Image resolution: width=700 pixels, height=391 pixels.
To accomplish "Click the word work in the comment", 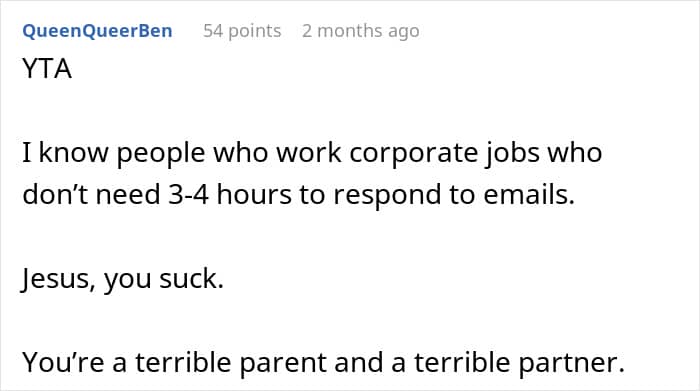I will (x=309, y=153).
